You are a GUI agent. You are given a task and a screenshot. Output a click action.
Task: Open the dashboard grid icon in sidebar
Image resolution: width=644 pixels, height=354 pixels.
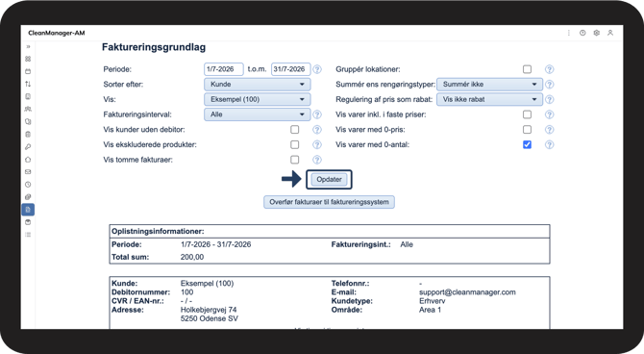[x=28, y=59]
